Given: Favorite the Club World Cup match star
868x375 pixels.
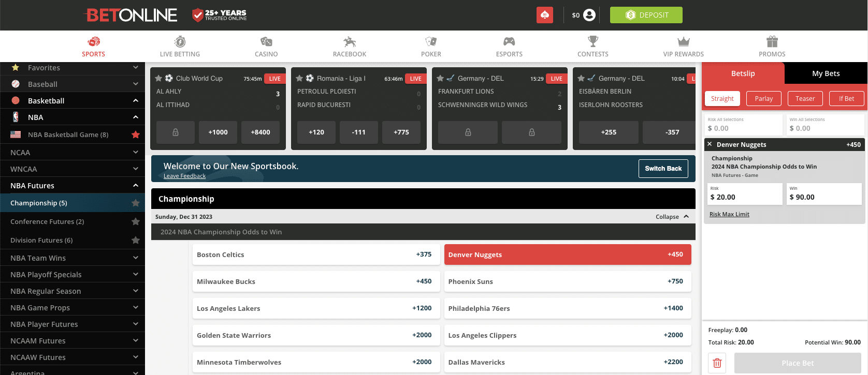Looking at the screenshot, I should pos(158,79).
